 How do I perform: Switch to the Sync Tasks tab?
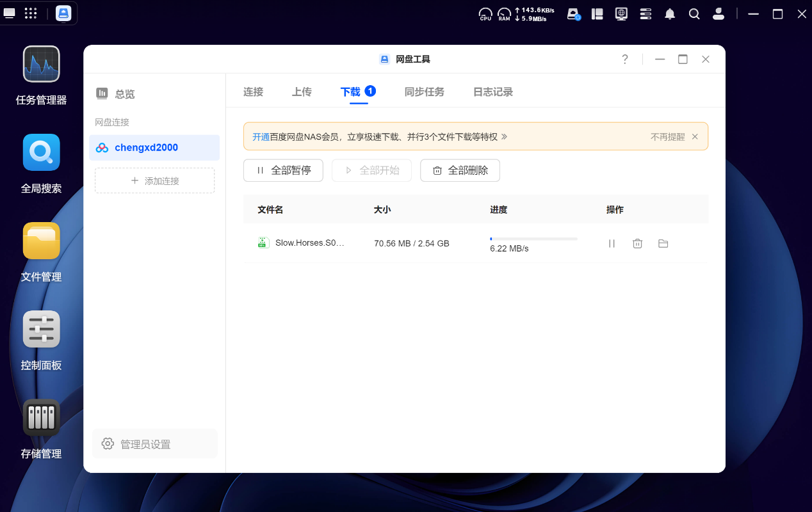tap(424, 92)
